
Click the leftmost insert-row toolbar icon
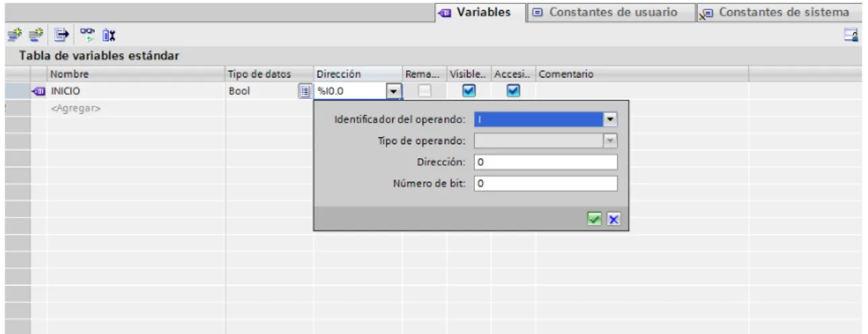point(13,34)
